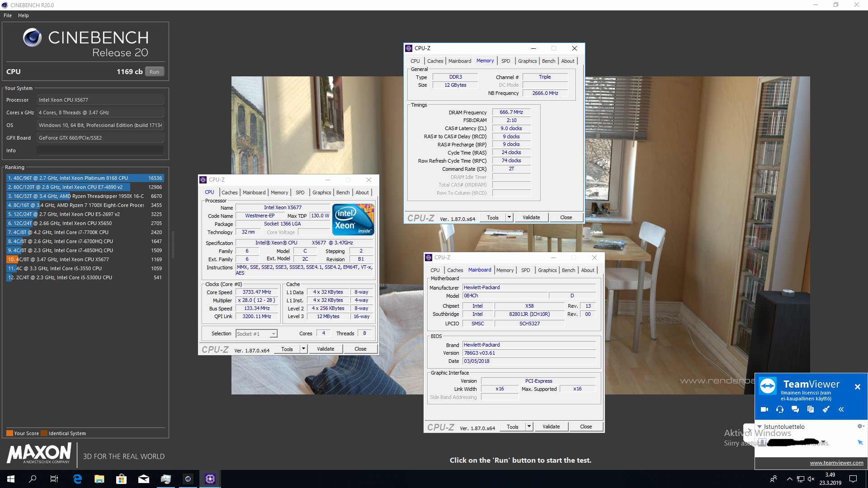Select ranking entry Core i5-5300U

point(85,277)
